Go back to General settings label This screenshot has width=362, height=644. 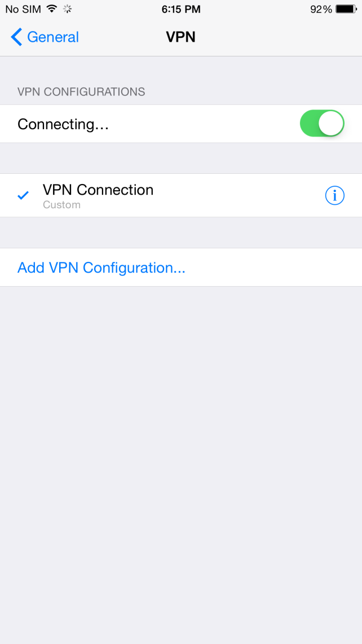53,37
